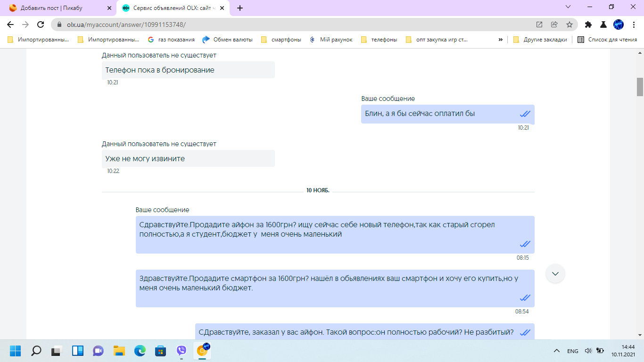
Task: Open Список для чтения panel
Action: point(607,40)
